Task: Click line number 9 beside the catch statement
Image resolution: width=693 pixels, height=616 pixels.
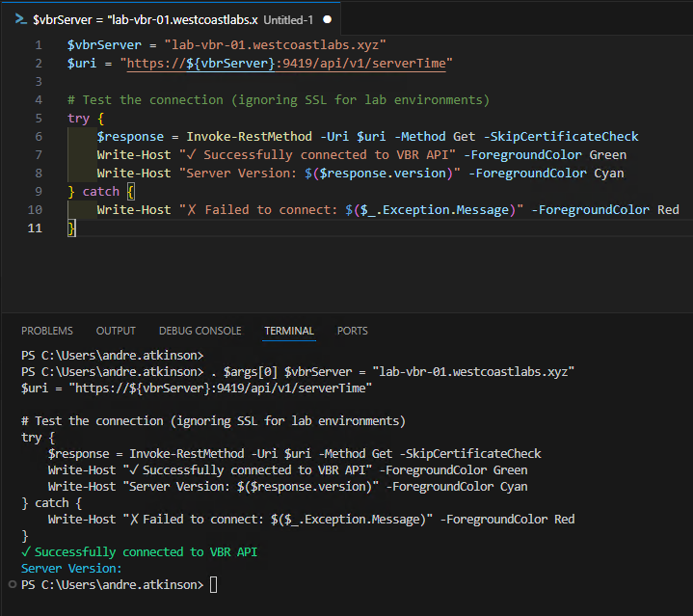Action: pyautogui.click(x=38, y=192)
